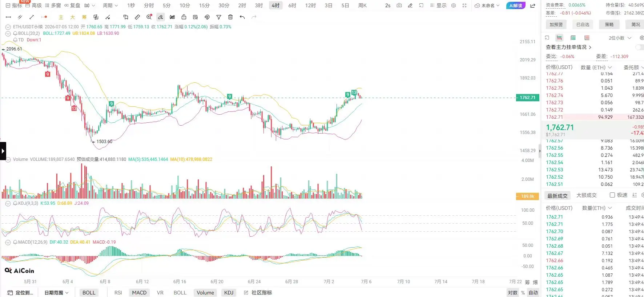Show both buy and sell order book view
644x297 pixels.
point(559,38)
